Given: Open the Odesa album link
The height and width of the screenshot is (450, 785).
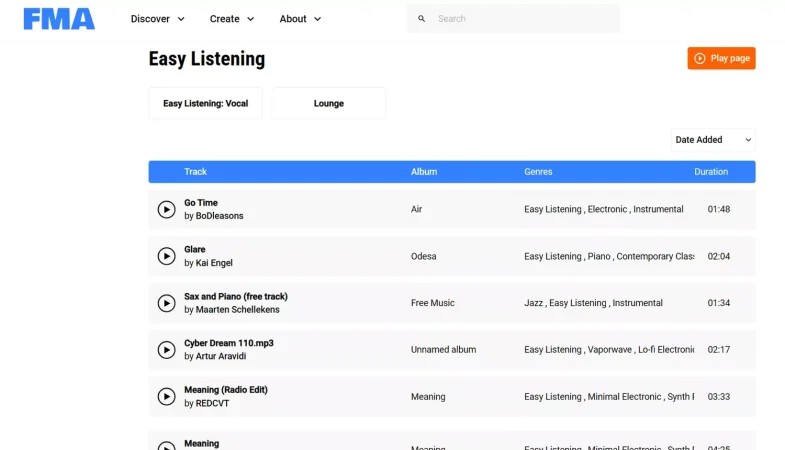Looking at the screenshot, I should coord(424,256).
